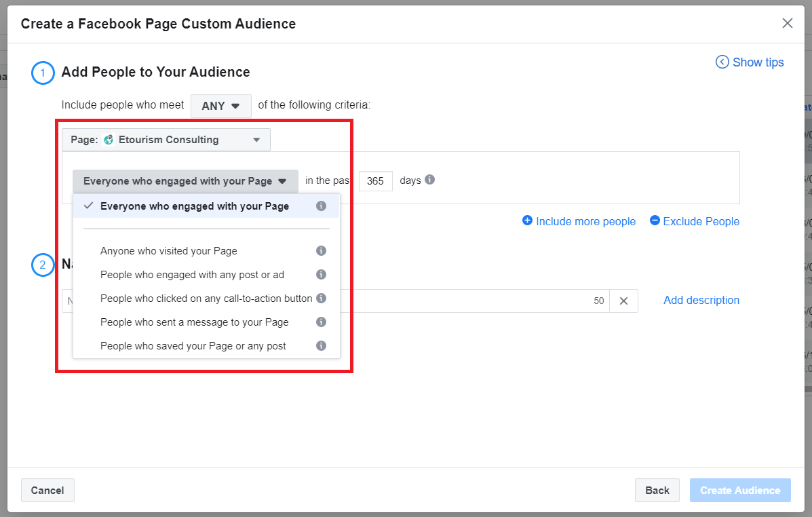Select Everyone who engaged with your Page option
The image size is (812, 517).
(206, 206)
